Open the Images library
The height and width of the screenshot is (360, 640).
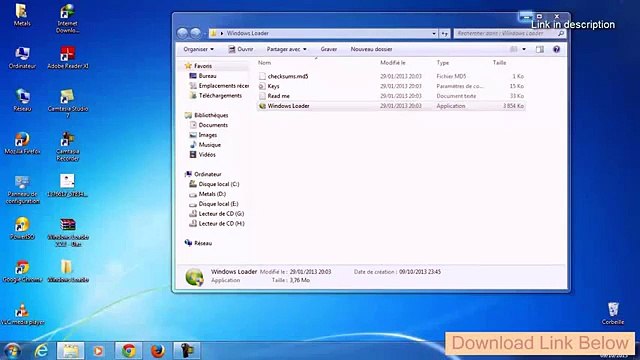point(208,135)
